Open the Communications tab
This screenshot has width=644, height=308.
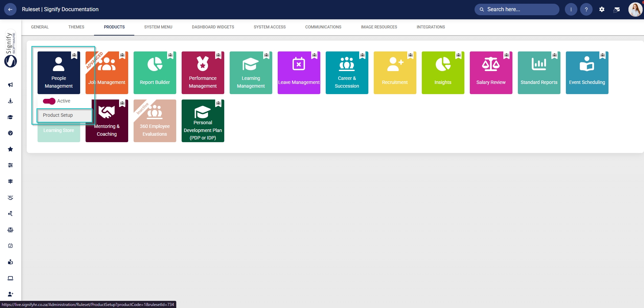pos(323,27)
